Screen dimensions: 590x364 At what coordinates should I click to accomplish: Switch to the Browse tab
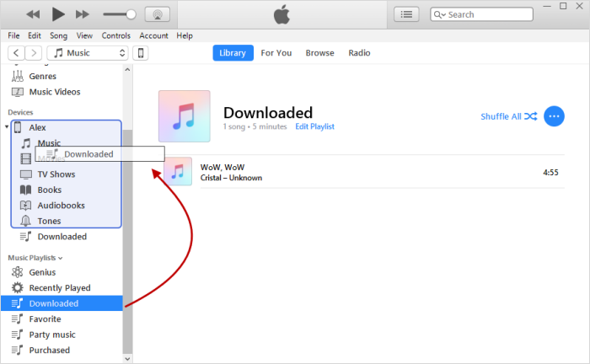[x=319, y=53]
